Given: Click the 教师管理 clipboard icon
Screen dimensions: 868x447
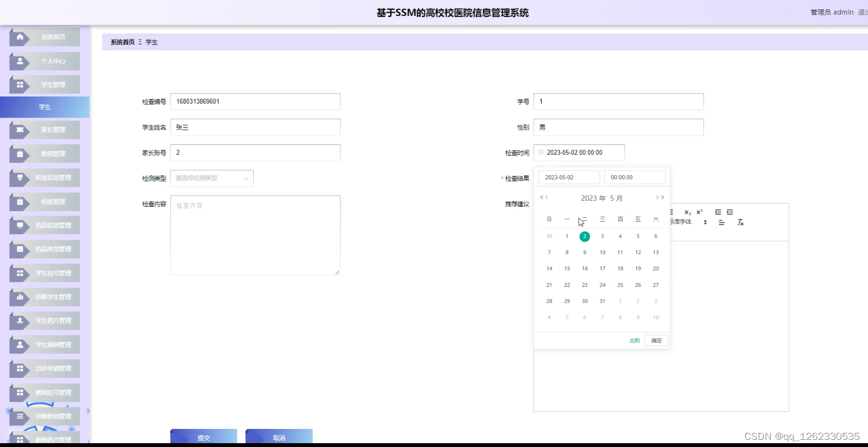Looking at the screenshot, I should pos(20,154).
